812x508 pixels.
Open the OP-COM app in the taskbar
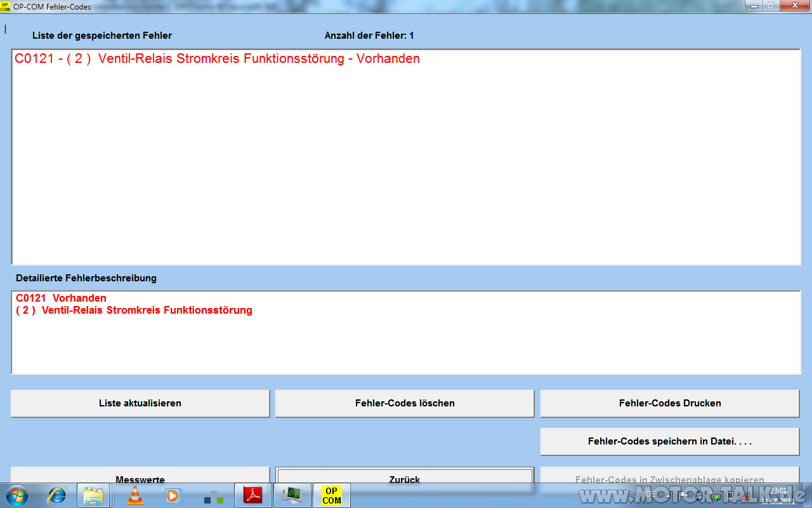331,495
